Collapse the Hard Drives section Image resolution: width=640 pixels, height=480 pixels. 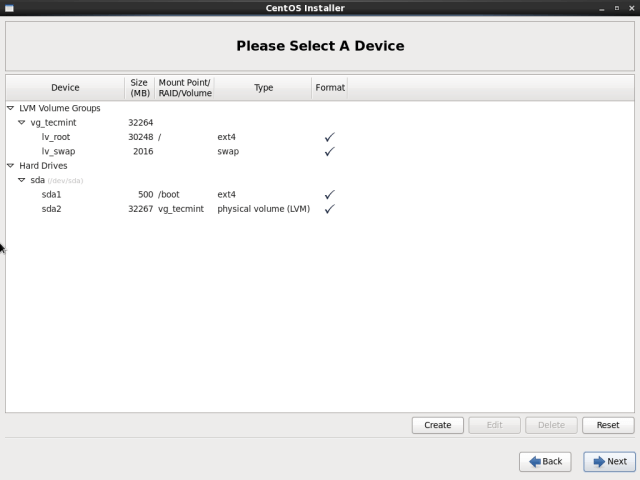point(11,166)
